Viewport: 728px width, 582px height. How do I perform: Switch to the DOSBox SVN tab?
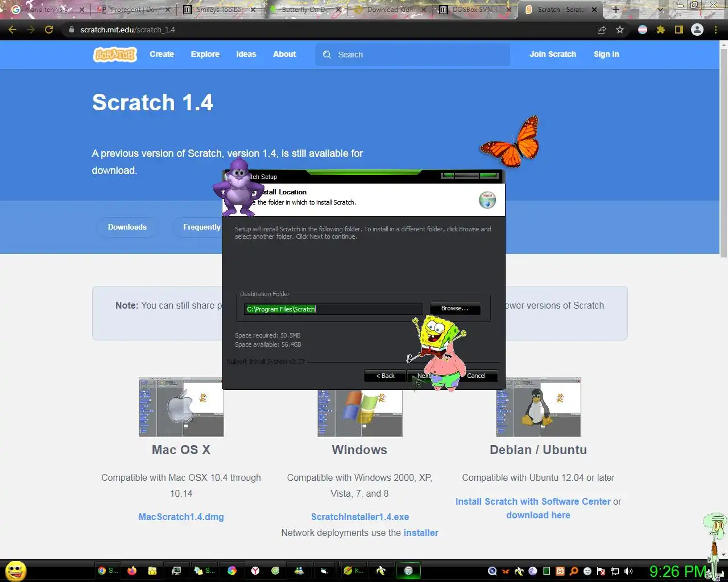pos(477,10)
